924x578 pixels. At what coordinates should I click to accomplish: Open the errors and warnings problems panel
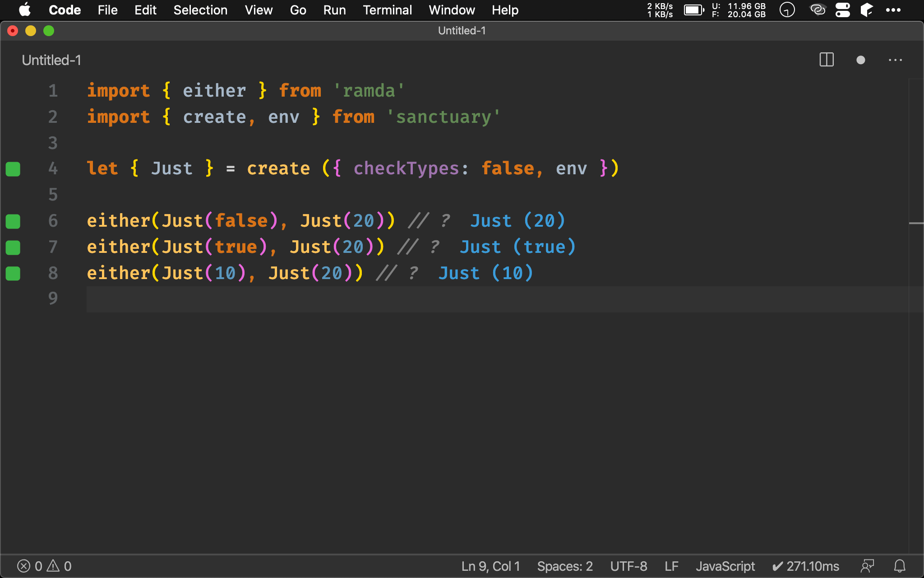[x=44, y=566]
